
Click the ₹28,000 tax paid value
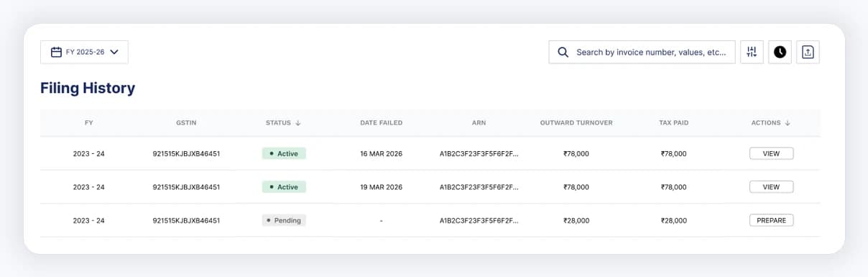pos(673,221)
